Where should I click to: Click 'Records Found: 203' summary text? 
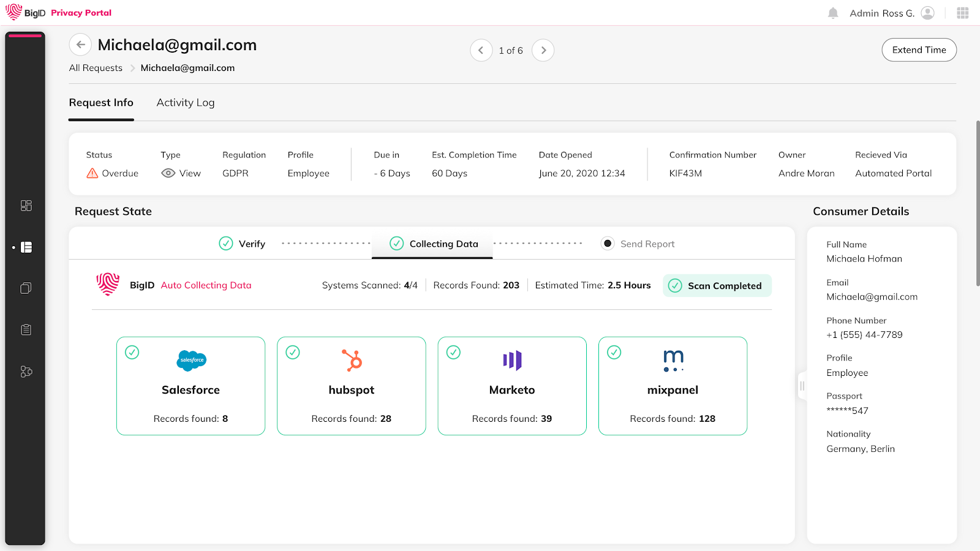click(x=476, y=285)
